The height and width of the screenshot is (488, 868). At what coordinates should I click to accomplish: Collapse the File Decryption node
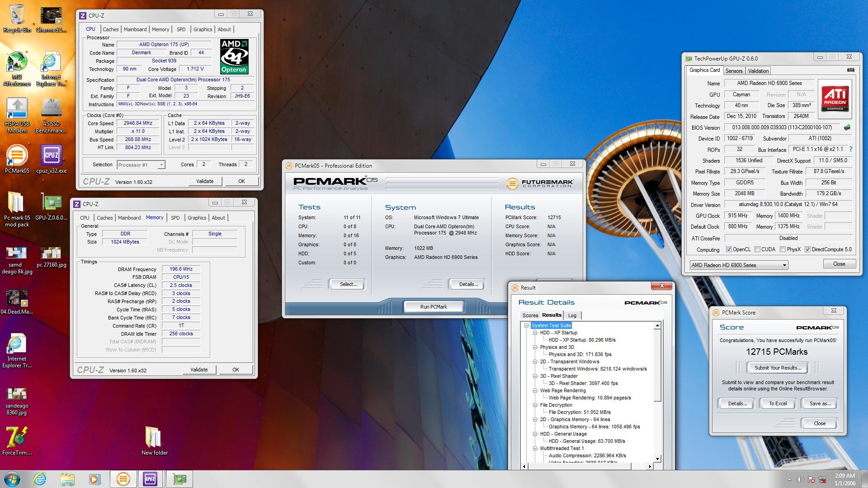click(535, 405)
